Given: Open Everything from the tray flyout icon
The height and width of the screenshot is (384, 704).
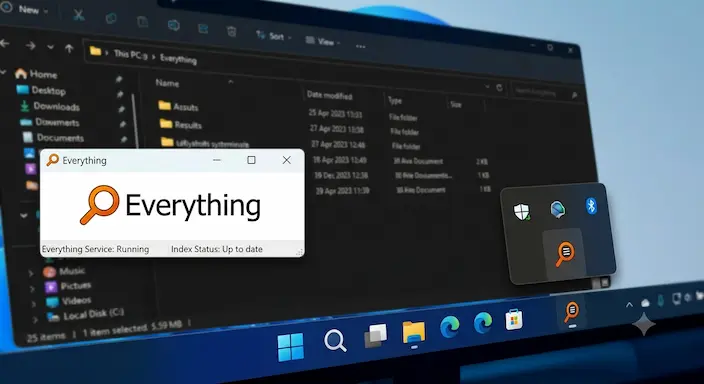Looking at the screenshot, I should [x=565, y=254].
